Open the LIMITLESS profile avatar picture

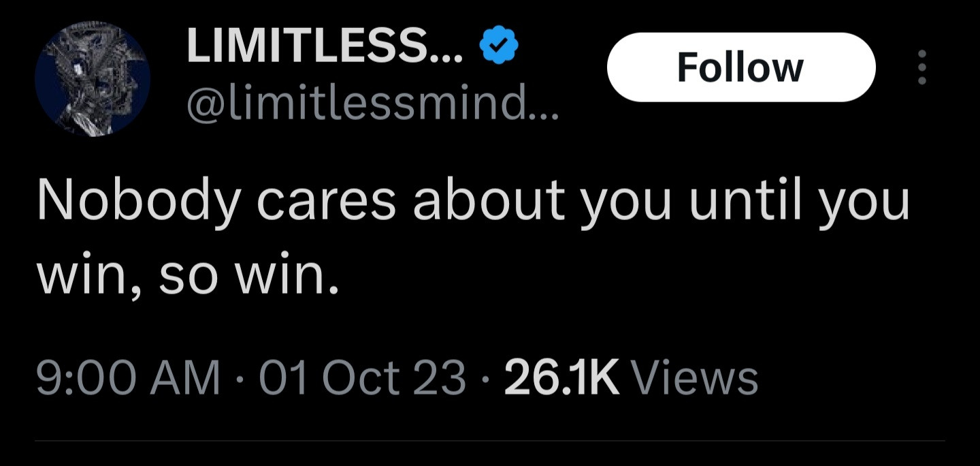pos(93,78)
